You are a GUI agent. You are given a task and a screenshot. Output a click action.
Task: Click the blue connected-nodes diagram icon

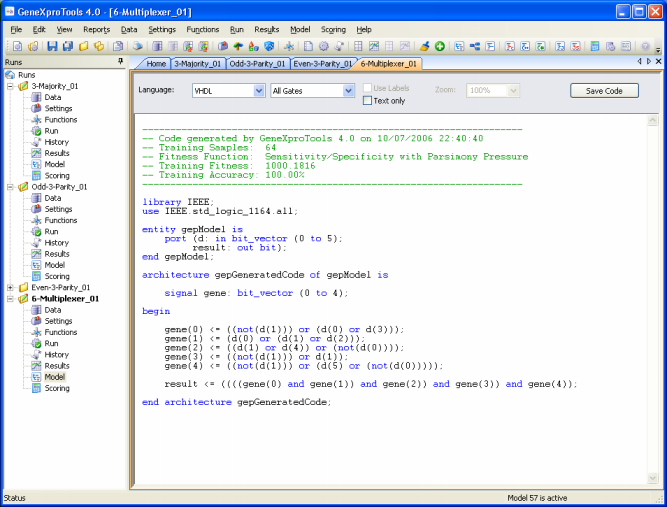[x=475, y=46]
